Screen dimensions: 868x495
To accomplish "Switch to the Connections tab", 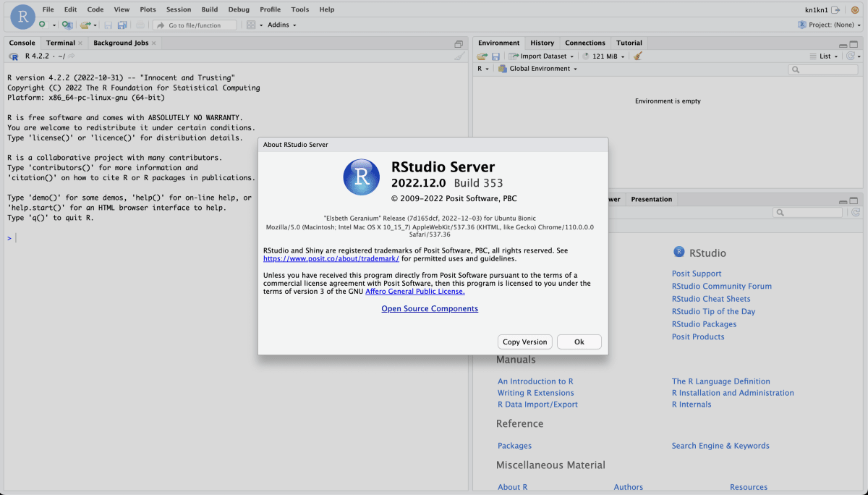I will coord(585,43).
